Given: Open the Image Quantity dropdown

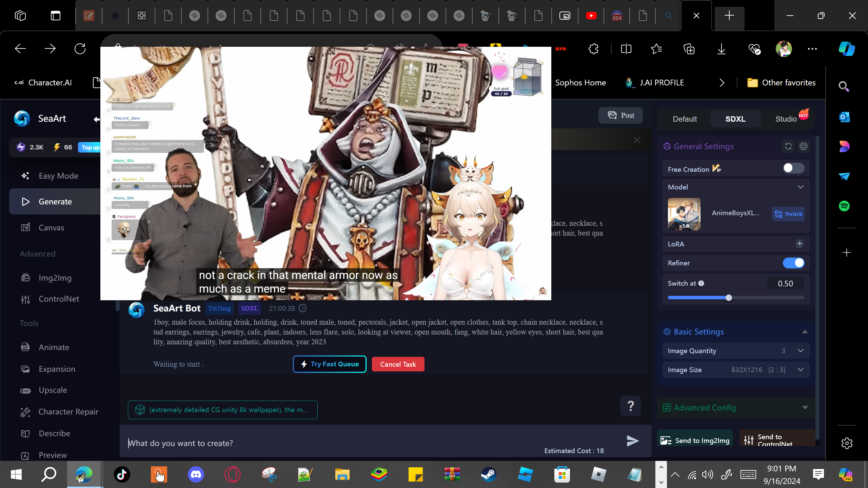Looking at the screenshot, I should (x=736, y=351).
